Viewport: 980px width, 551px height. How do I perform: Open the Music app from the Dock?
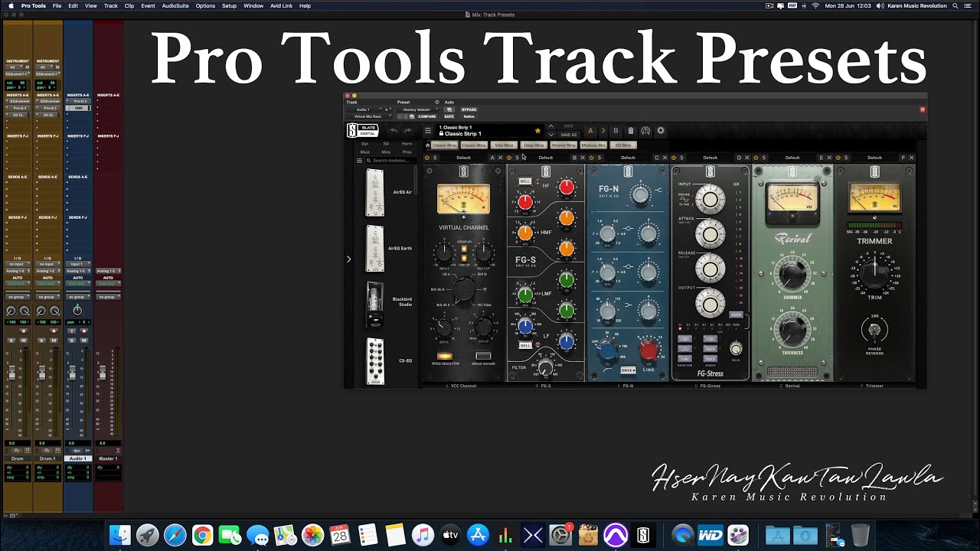coord(423,535)
